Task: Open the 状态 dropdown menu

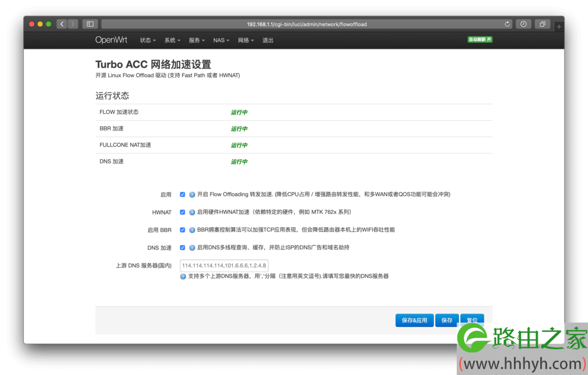Action: tap(148, 40)
